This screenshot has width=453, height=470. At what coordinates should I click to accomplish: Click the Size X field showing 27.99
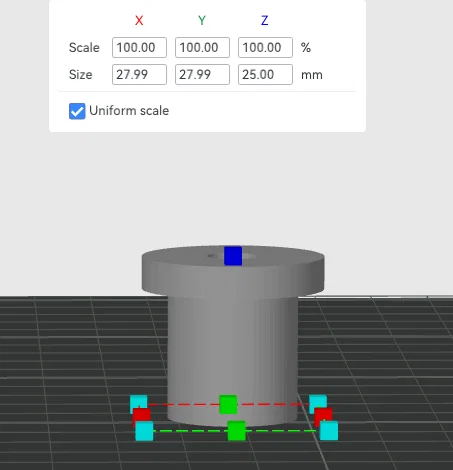click(139, 74)
